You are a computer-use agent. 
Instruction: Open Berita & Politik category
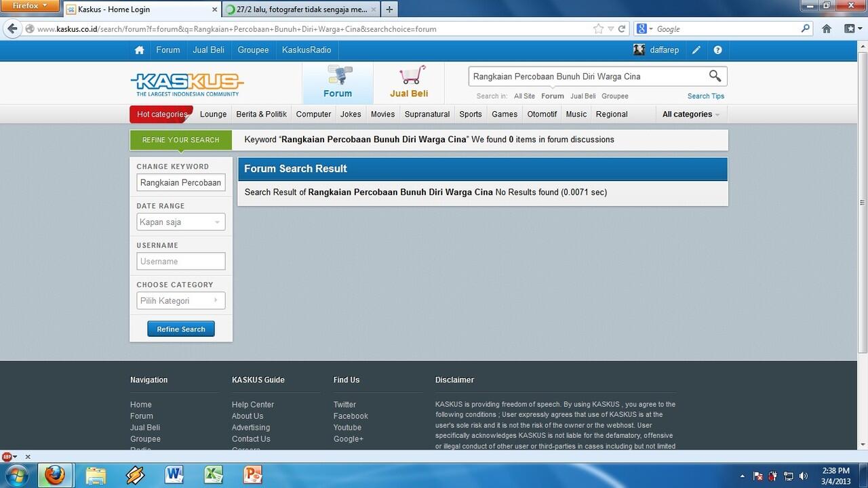click(x=262, y=115)
